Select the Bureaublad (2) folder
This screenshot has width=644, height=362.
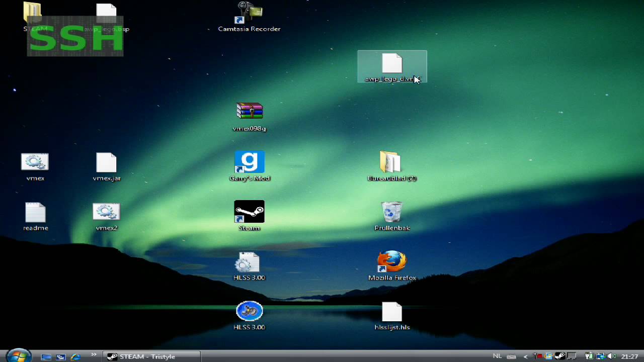click(x=392, y=166)
